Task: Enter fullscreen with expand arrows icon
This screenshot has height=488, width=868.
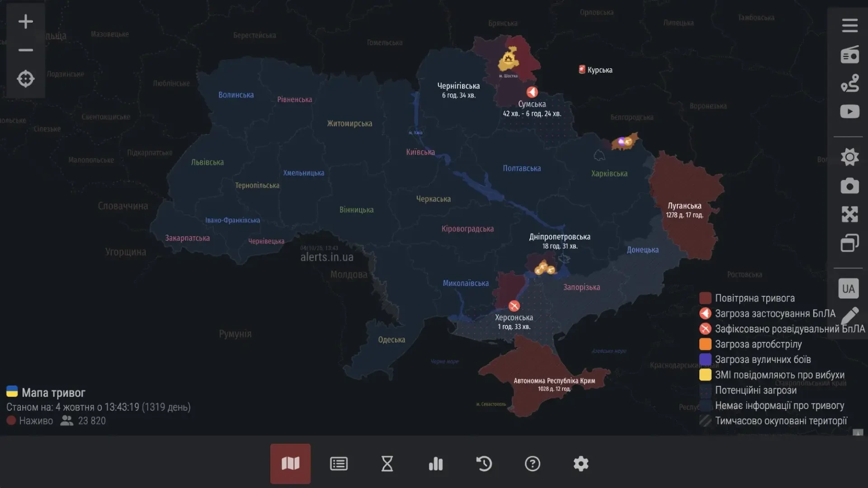Action: [849, 214]
